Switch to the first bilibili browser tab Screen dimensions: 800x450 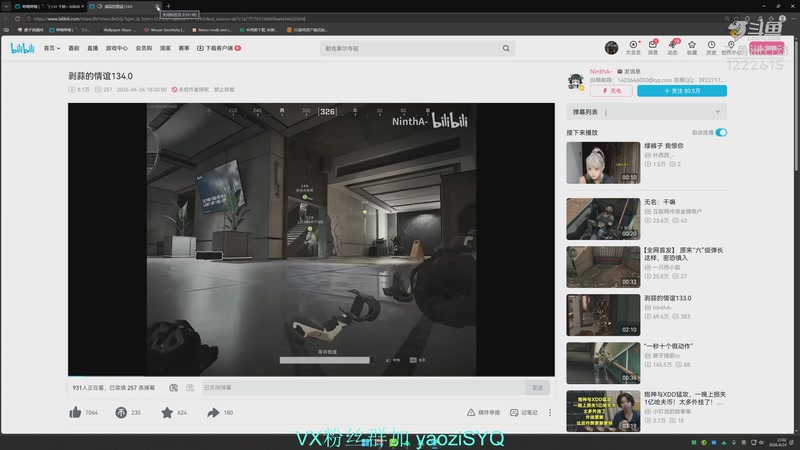48,6
